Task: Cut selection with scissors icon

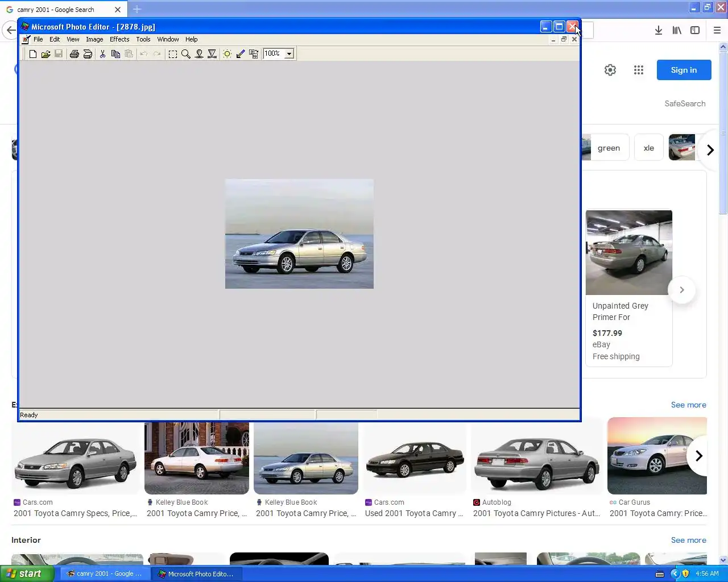Action: pos(102,54)
